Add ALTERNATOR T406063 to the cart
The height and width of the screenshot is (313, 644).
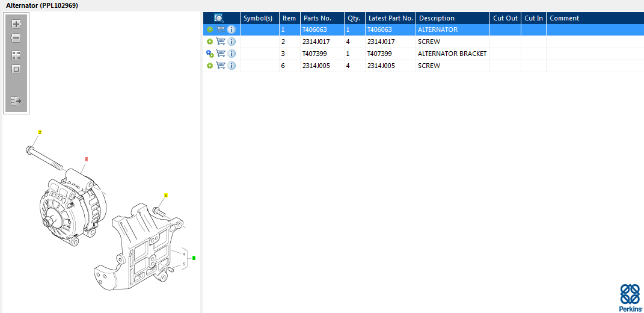click(221, 29)
